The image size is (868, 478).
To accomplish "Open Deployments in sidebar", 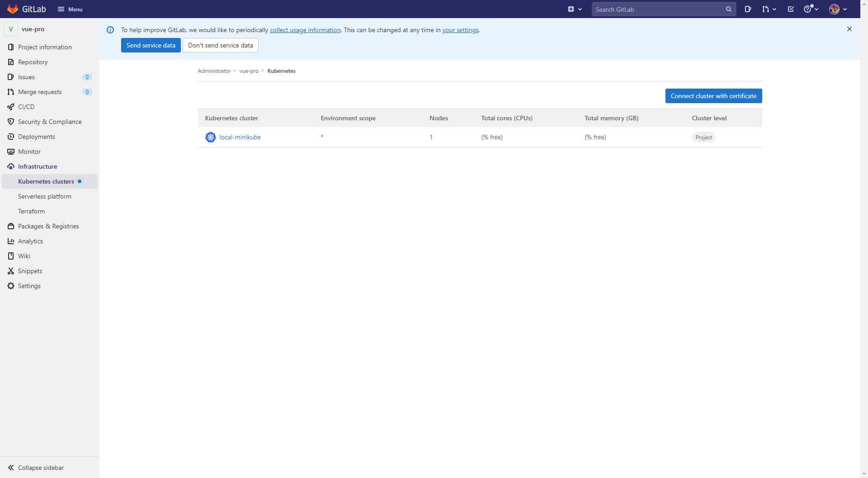I will tap(50, 137).
